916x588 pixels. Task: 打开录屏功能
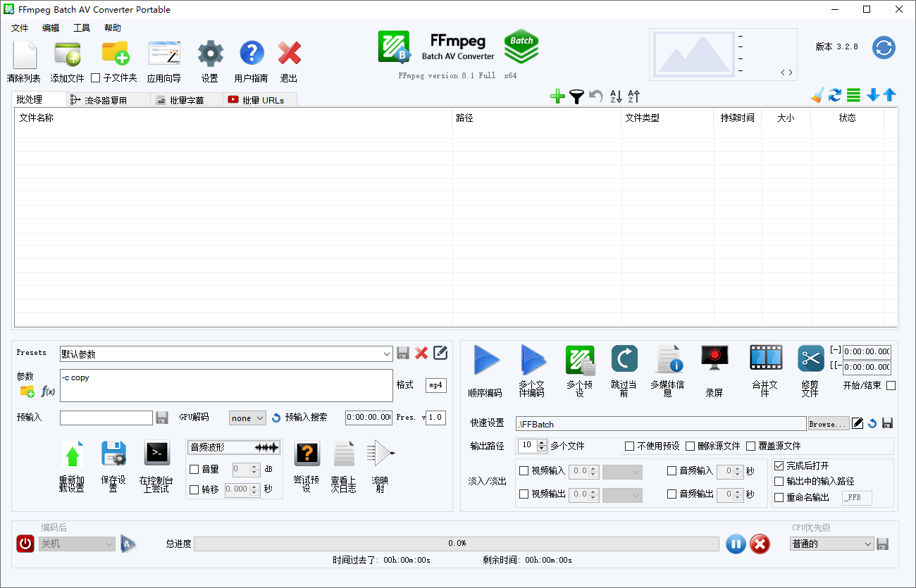tap(714, 359)
